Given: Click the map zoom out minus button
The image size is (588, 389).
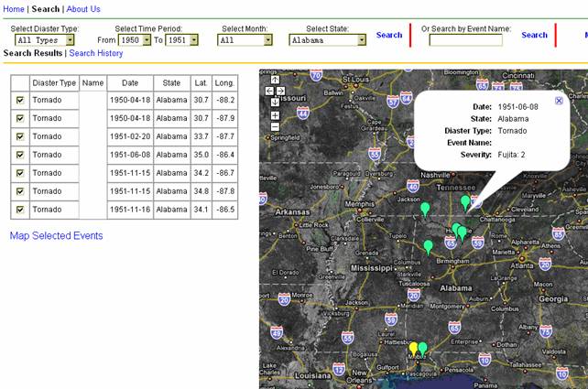Looking at the screenshot, I should (275, 127).
